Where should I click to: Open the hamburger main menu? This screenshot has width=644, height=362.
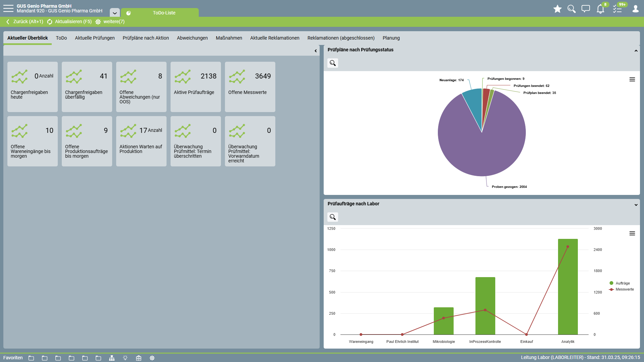click(8, 8)
